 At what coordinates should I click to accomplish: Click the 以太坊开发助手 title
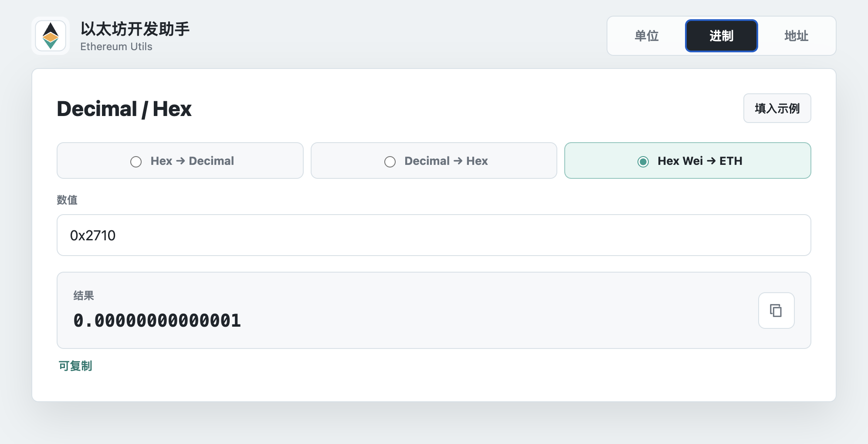click(x=135, y=29)
